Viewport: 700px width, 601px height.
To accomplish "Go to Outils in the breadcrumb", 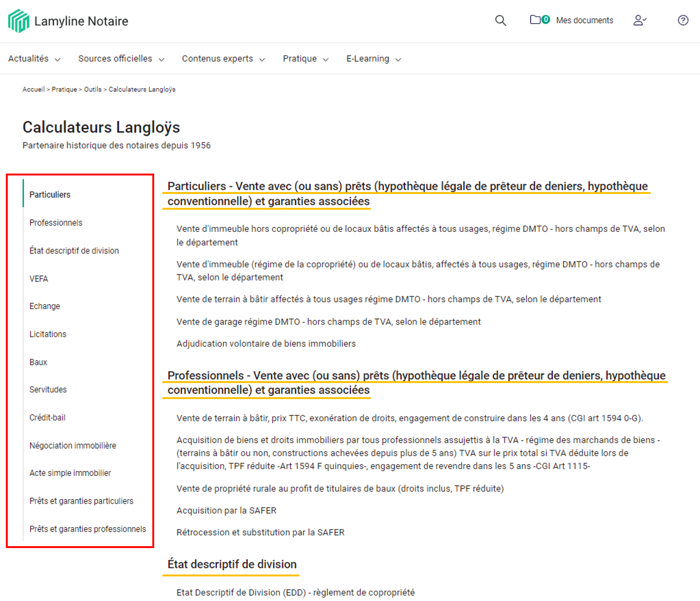I will (x=93, y=90).
